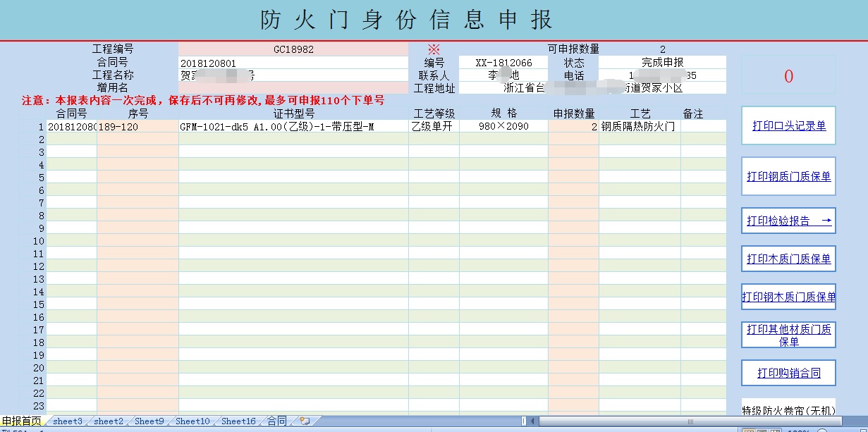Click the horizontal scrollbar left arrow
The height and width of the screenshot is (432, 868).
[533, 421]
